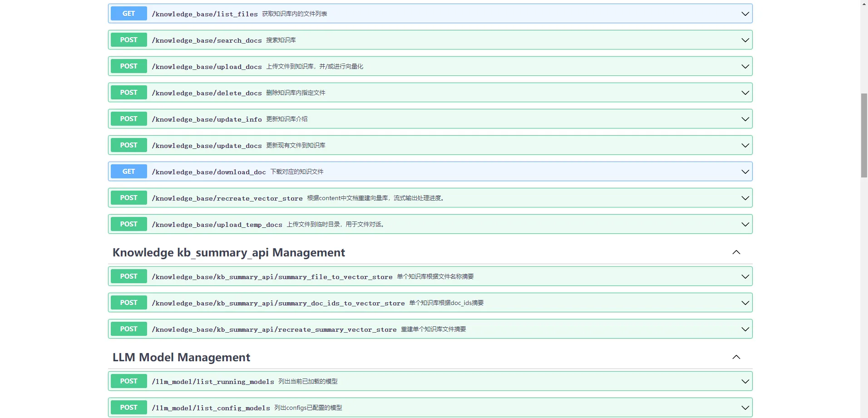
Task: Expand the recreate_vector_store endpoint chevron
Action: (x=745, y=198)
